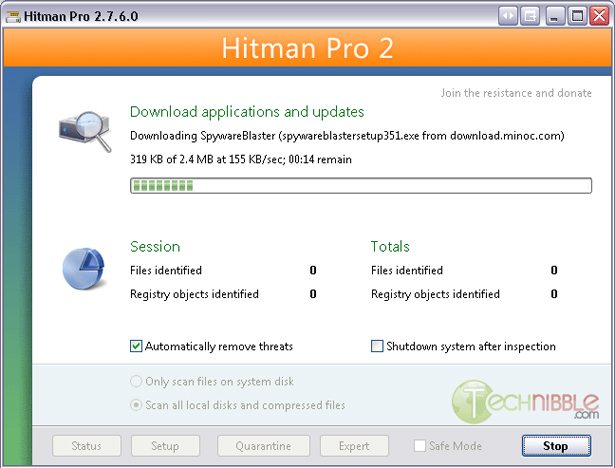The width and height of the screenshot is (615, 468).
Task: Click the Totals heading
Action: point(390,246)
